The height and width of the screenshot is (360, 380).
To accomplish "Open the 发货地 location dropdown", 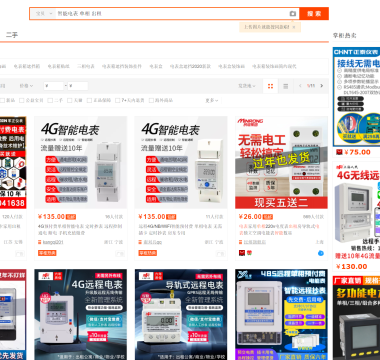I will pos(247,86).
